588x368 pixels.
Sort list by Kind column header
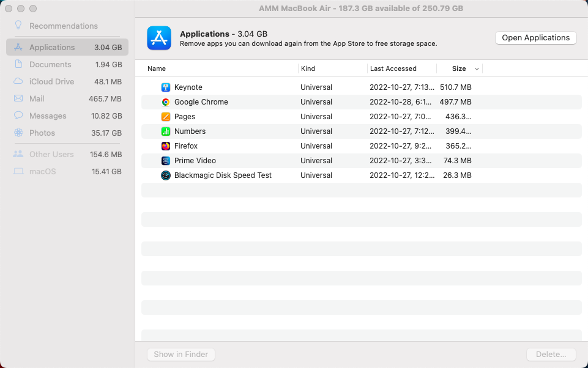(308, 68)
